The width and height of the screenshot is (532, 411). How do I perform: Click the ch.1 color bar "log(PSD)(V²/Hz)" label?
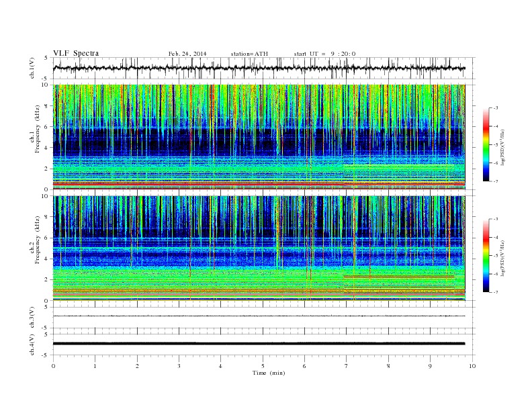(502, 147)
